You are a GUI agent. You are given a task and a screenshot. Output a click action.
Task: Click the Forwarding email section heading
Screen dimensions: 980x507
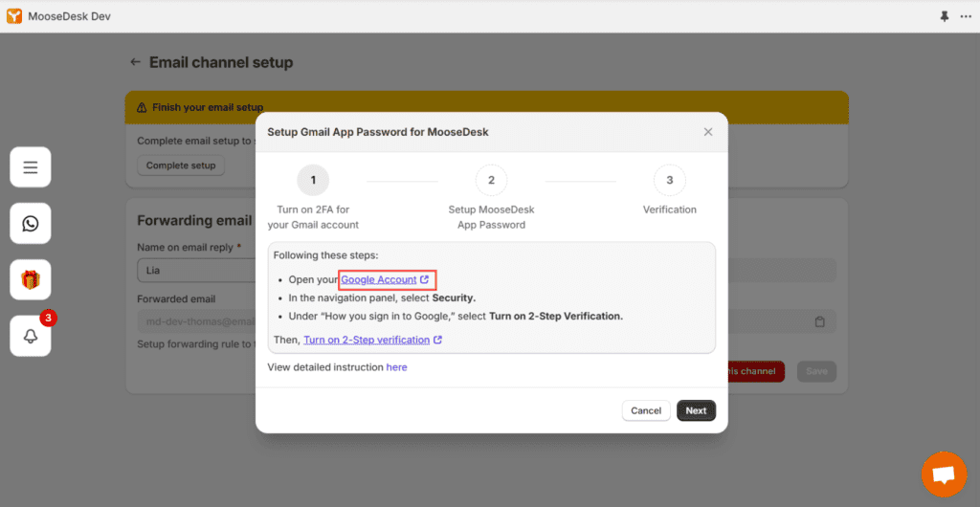click(x=194, y=220)
